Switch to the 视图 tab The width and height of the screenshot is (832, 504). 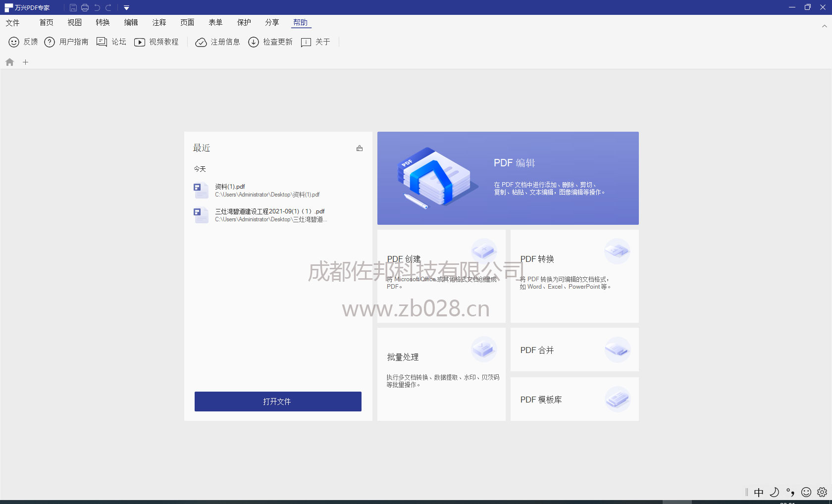74,23
